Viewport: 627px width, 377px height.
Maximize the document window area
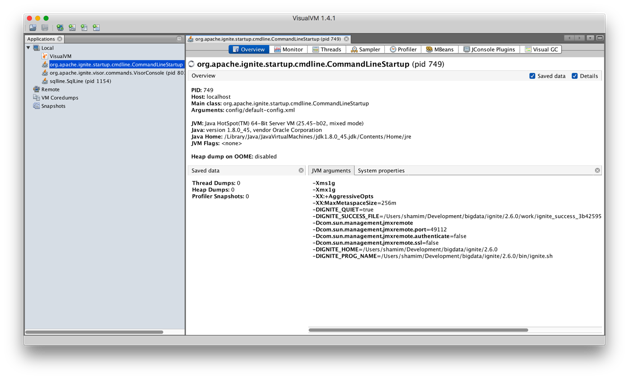pyautogui.click(x=599, y=38)
